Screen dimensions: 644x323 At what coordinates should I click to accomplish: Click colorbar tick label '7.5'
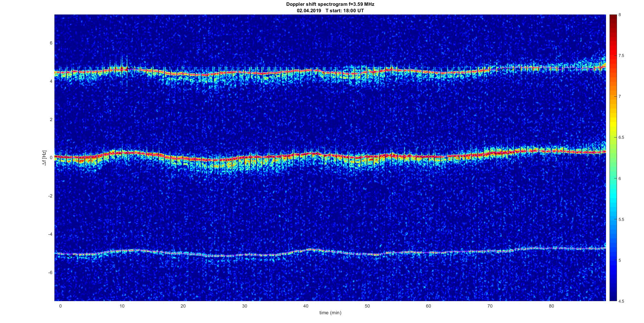621,56
